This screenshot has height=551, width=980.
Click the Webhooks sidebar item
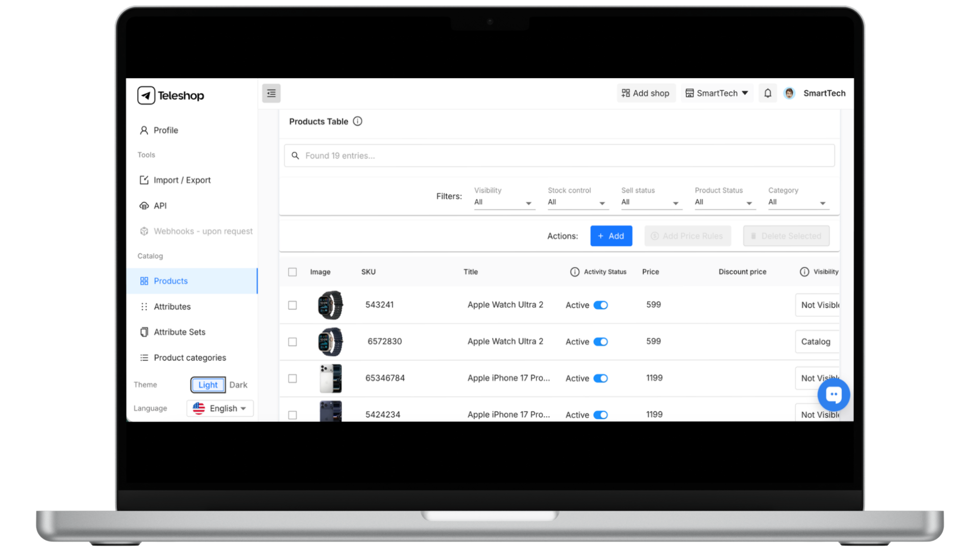(x=203, y=231)
